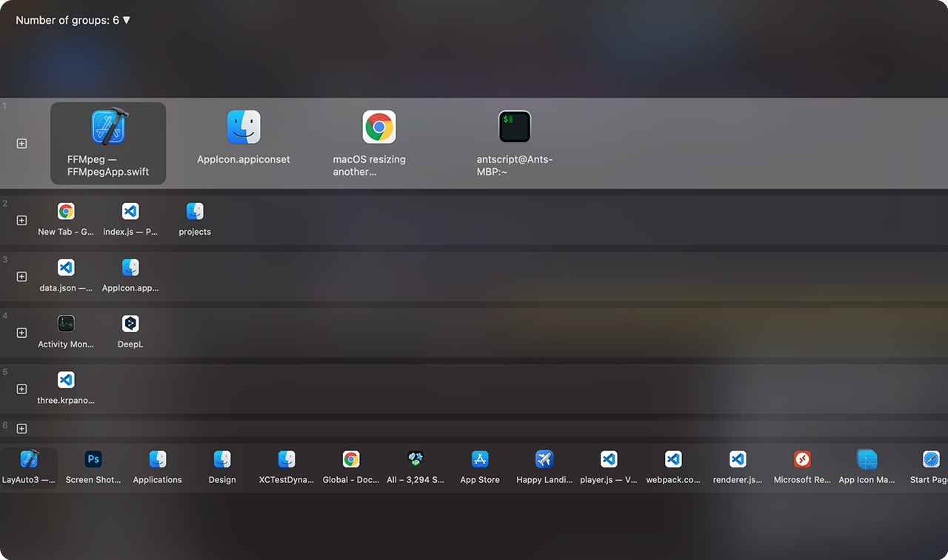Open the App Icon Ma window
This screenshot has width=948, height=560.
pyautogui.click(x=867, y=467)
